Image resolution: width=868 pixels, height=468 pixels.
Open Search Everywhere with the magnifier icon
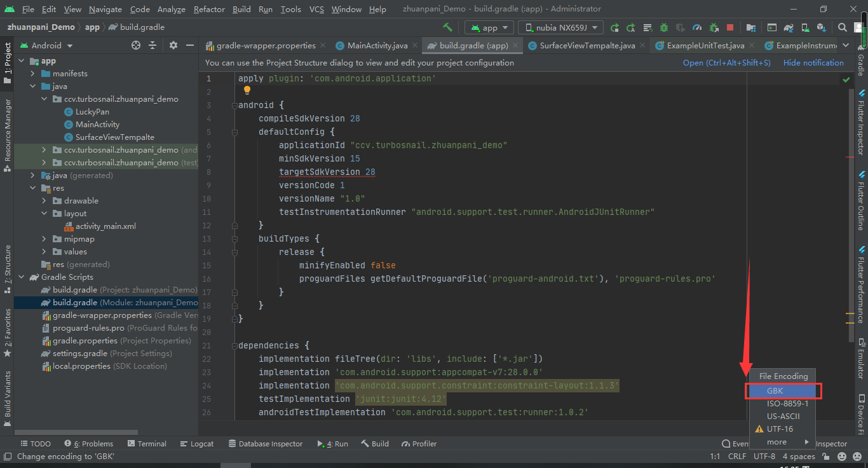(842, 28)
